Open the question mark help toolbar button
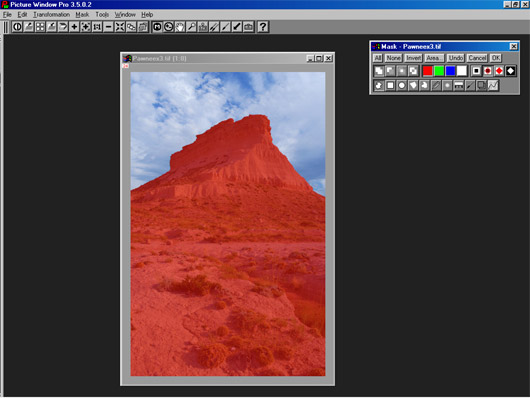 click(x=263, y=27)
